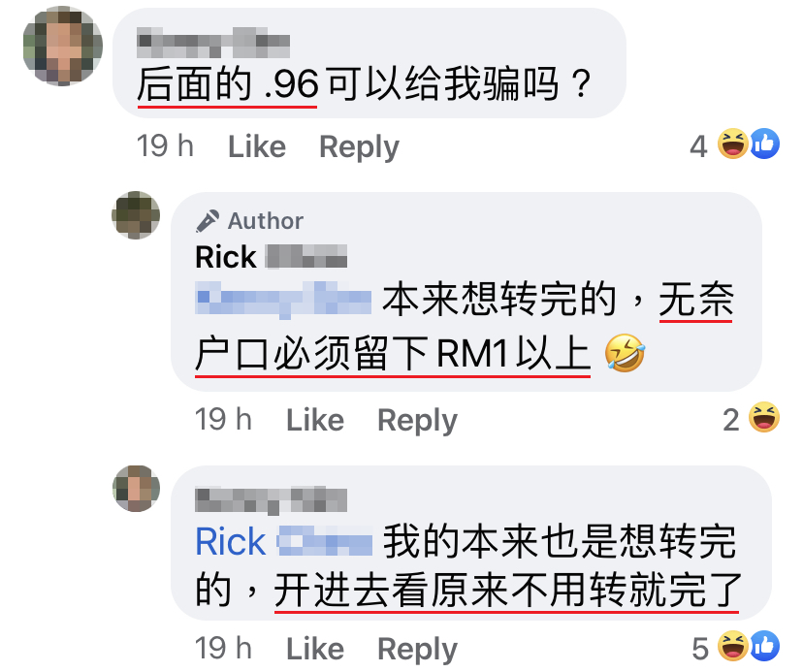This screenshot has width=803, height=672.
Task: Open avatar of the last commenter
Action: pyautogui.click(x=136, y=489)
